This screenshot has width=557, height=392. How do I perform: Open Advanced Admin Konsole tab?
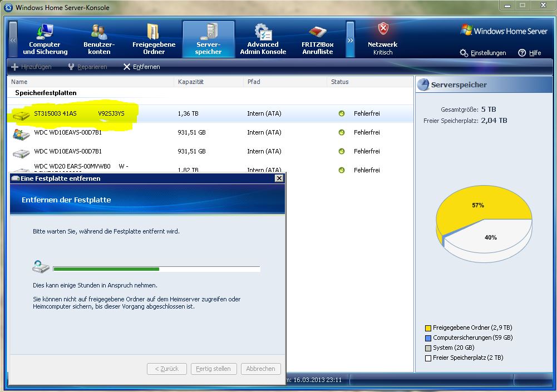point(263,39)
